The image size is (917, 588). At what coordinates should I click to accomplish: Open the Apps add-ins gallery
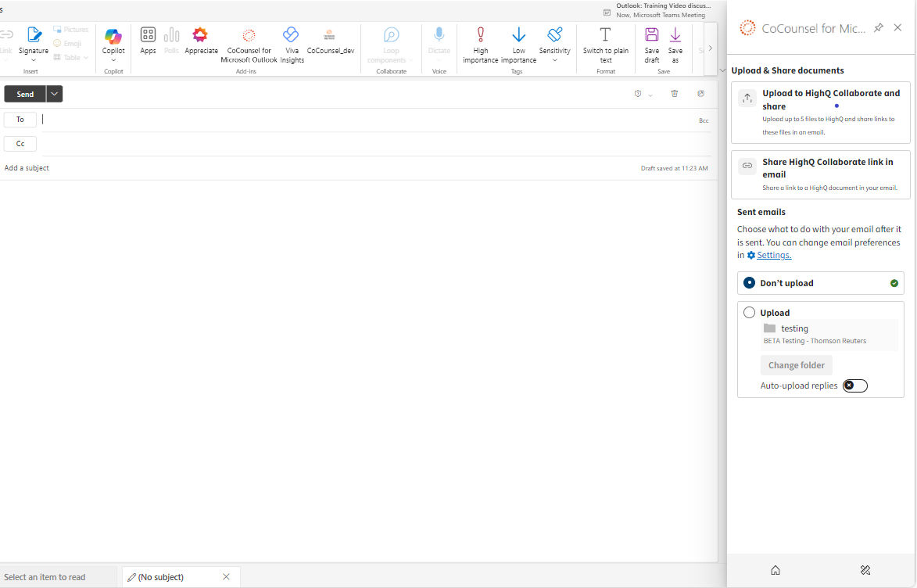tap(148, 41)
